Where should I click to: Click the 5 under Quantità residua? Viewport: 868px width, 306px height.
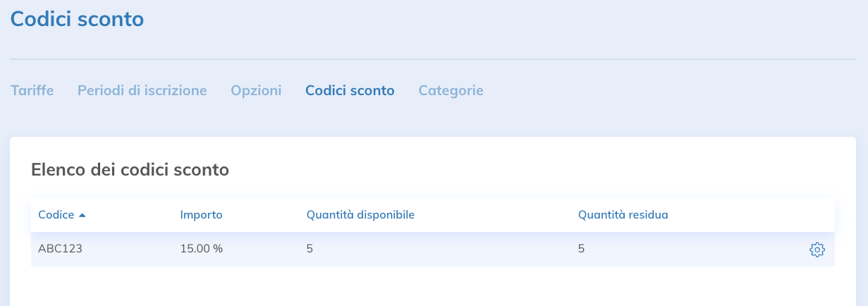click(581, 249)
